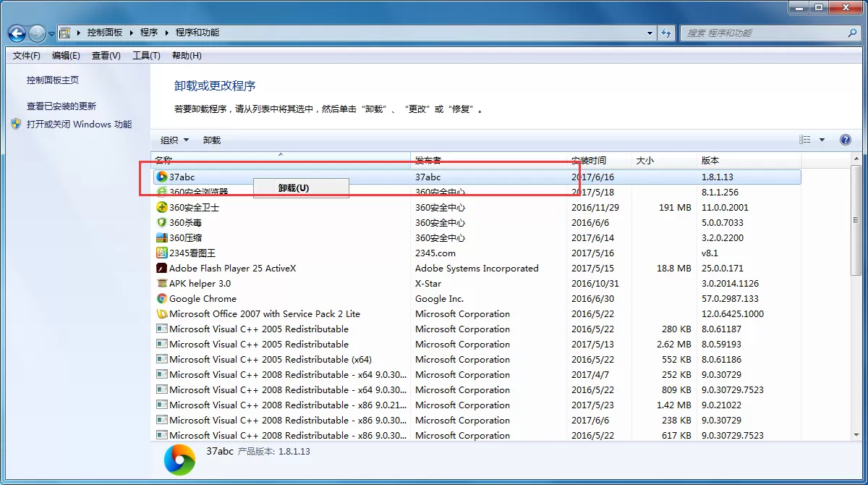Open the view options dropdown arrow

[822, 140]
